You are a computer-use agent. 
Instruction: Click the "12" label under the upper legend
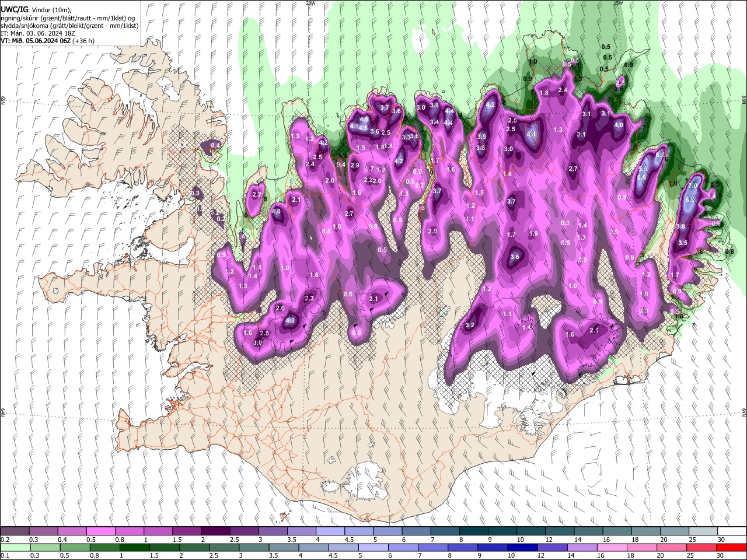549,540
